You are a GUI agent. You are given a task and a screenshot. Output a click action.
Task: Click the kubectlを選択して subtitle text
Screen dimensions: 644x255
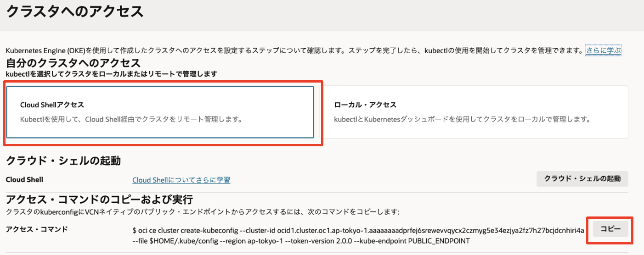[111, 73]
